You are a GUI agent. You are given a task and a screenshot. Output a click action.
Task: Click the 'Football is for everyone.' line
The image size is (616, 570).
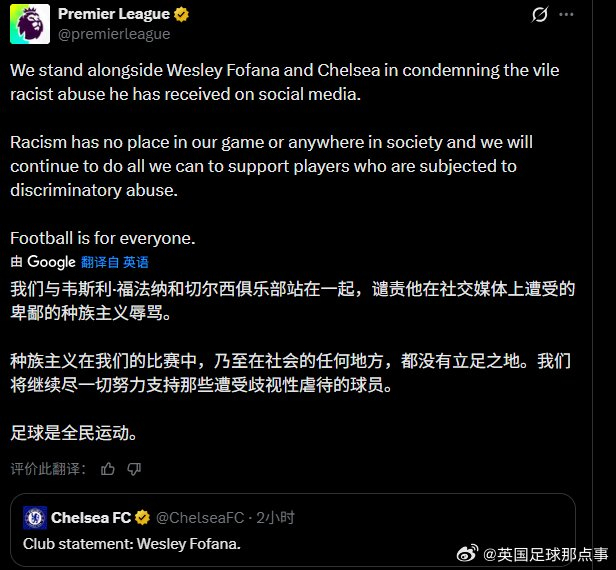tap(102, 238)
